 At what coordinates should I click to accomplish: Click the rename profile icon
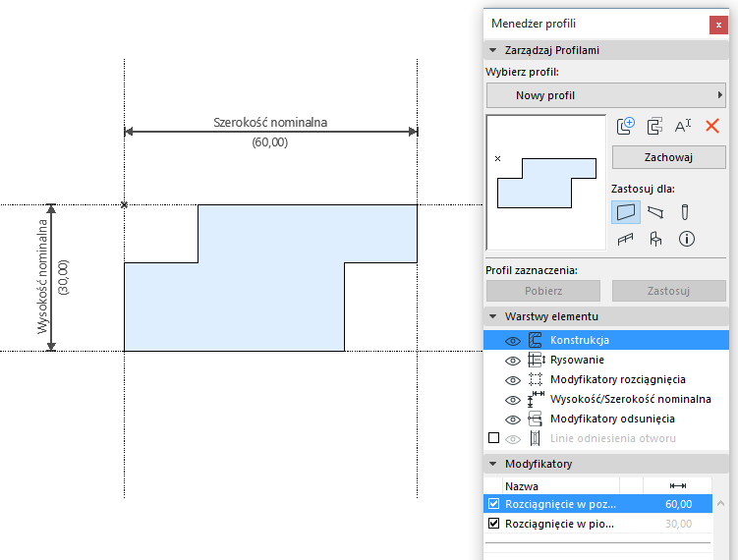tap(683, 126)
